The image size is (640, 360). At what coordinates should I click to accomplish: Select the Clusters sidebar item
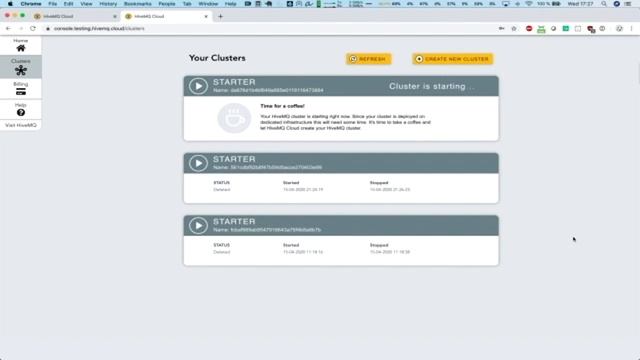tap(20, 67)
